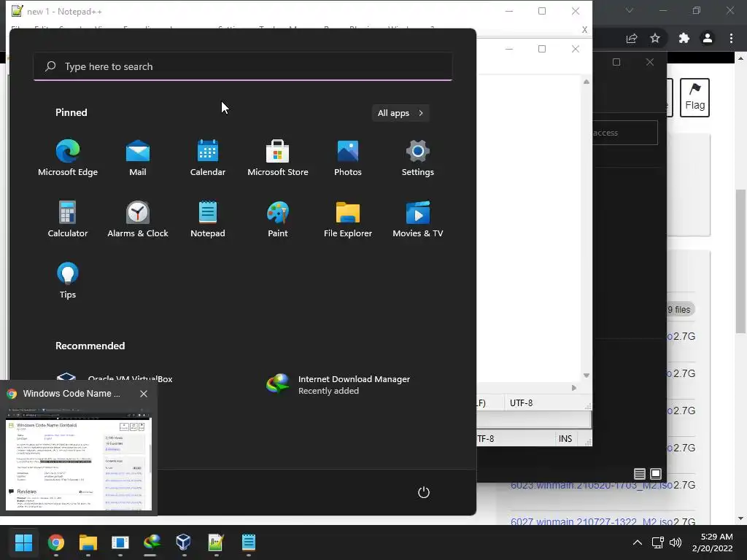The image size is (747, 560).
Task: Click Chrome share page icon
Action: click(x=632, y=38)
